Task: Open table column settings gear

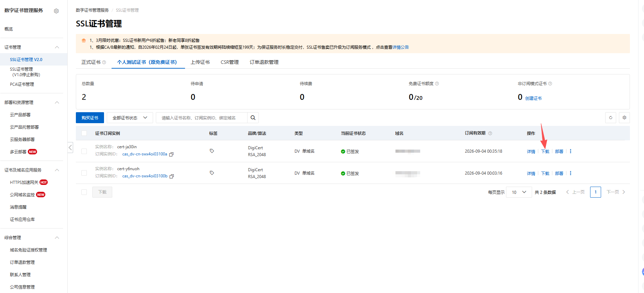Action: click(x=624, y=118)
